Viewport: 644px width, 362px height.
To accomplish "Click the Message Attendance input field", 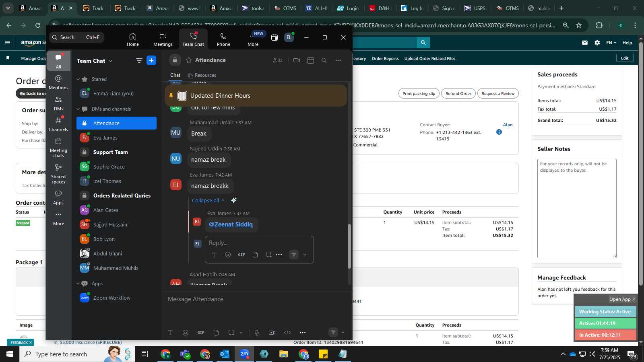I will [256, 299].
